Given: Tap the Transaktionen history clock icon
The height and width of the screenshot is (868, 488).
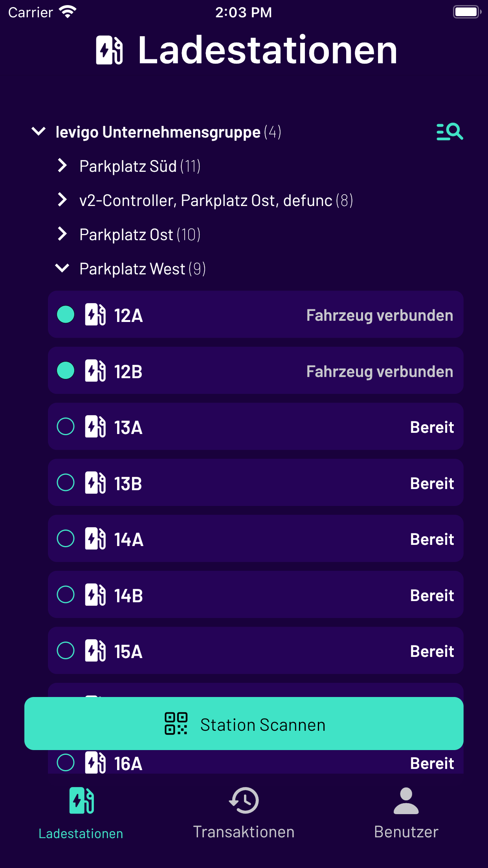Looking at the screenshot, I should [x=244, y=800].
